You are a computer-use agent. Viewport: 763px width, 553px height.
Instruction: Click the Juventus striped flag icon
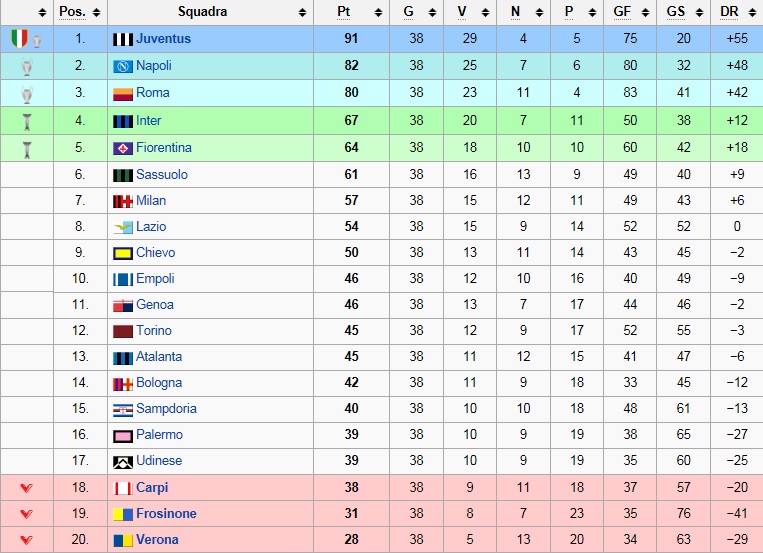(x=123, y=39)
